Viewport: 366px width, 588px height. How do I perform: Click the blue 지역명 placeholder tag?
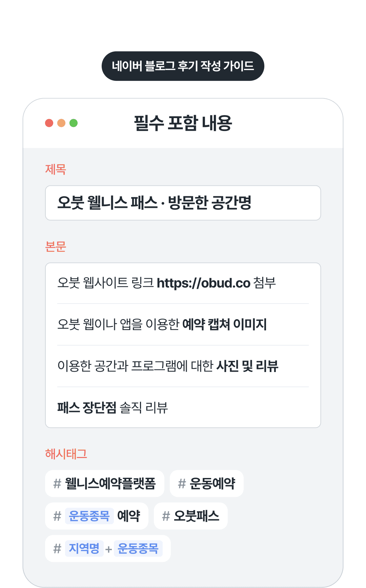click(x=84, y=548)
